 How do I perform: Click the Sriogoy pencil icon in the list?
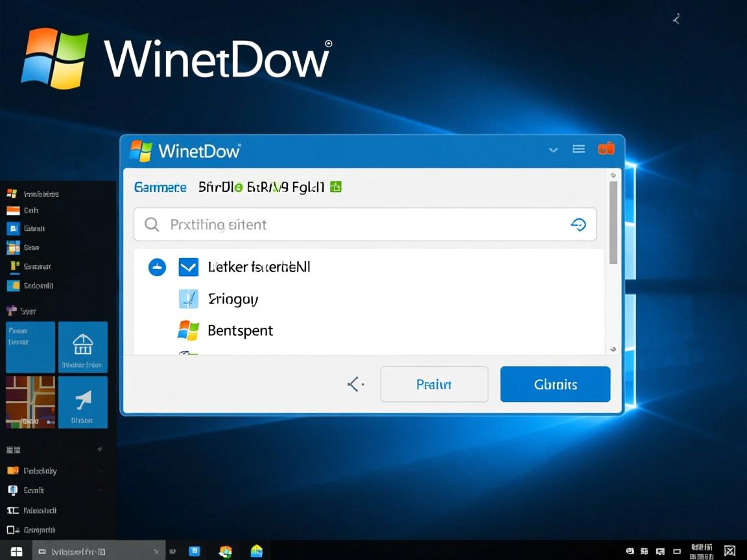(x=188, y=299)
